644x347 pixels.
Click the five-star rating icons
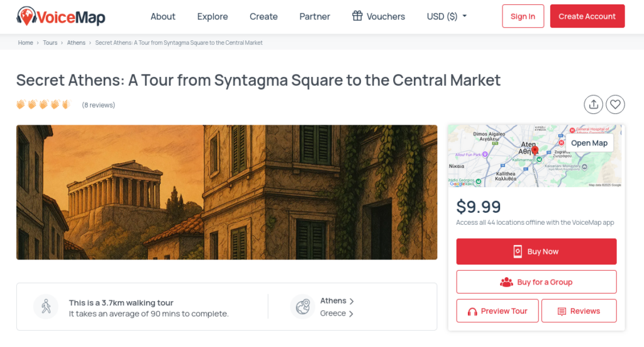pos(43,105)
